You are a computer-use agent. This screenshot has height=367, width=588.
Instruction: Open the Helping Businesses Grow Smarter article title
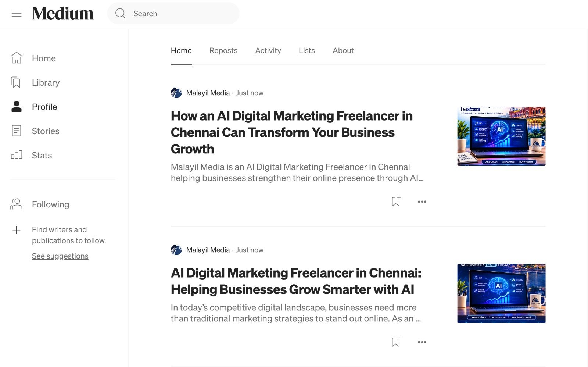tap(296, 281)
